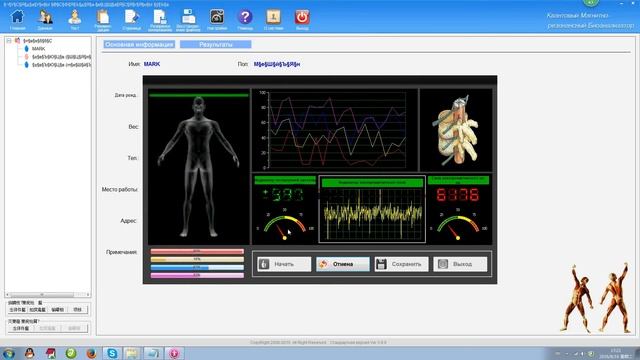Click the floppy disk icon on Сохранить
640x360 pixels.
381,264
